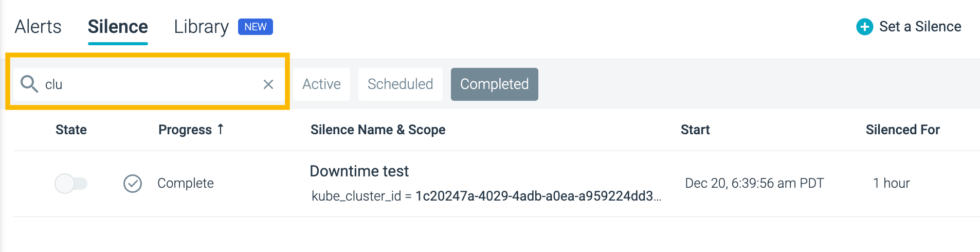The height and width of the screenshot is (252, 980).
Task: Open the Downtime test silence
Action: 359,171
